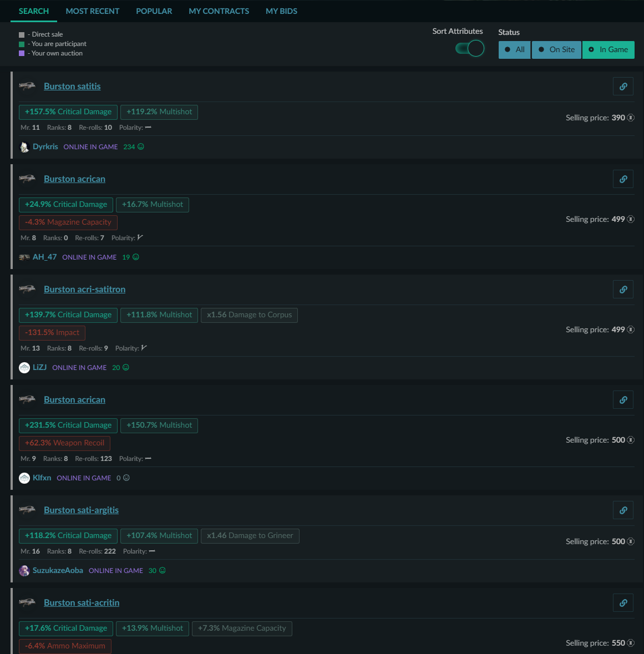The image size is (644, 654).
Task: Click platinum icon beside LiZJ's 499 price
Action: [631, 329]
